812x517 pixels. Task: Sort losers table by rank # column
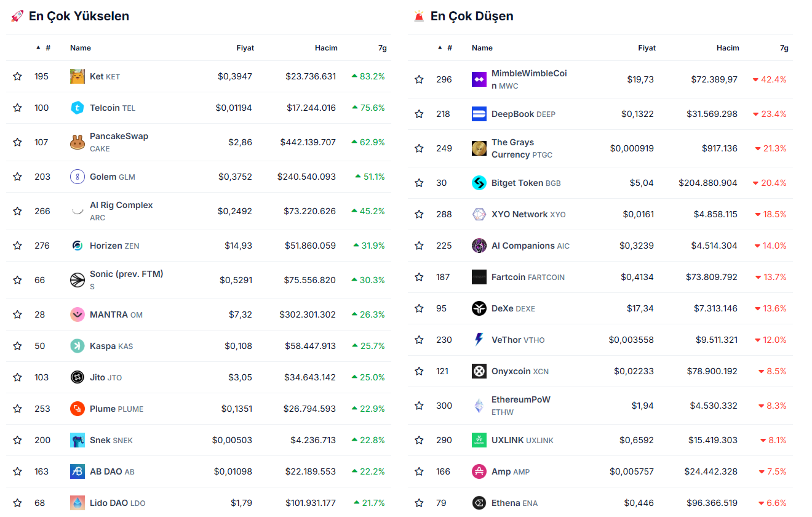[x=448, y=48]
